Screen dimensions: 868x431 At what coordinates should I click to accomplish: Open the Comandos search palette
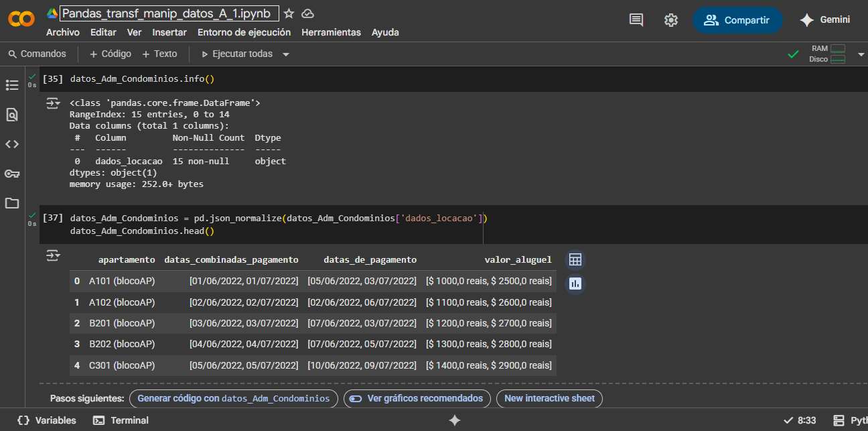38,54
